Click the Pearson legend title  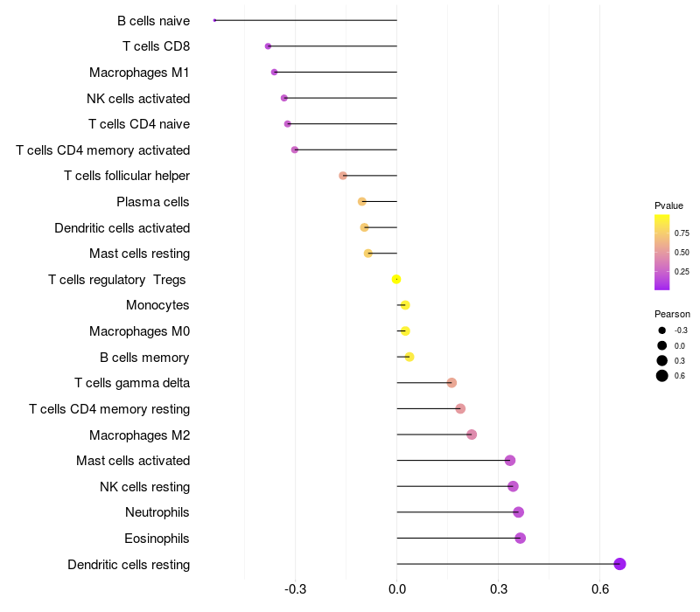(672, 314)
